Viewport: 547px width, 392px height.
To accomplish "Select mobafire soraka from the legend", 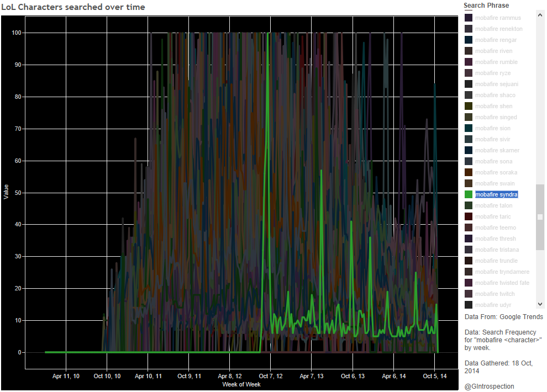I will (x=496, y=172).
